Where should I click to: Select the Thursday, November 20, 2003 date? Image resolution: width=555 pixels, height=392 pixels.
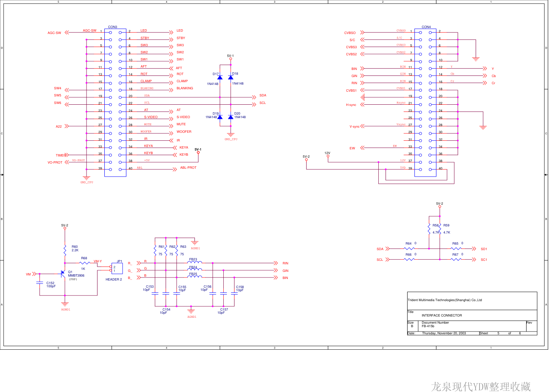(444, 333)
